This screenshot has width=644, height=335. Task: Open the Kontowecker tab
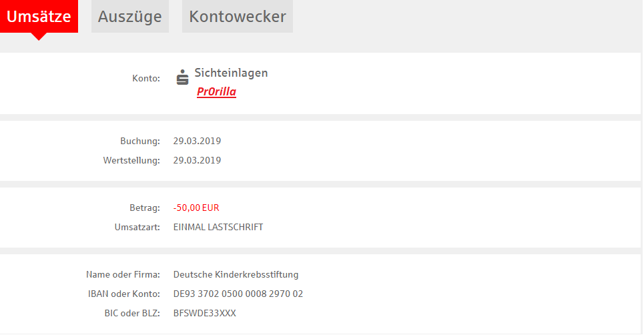238,17
